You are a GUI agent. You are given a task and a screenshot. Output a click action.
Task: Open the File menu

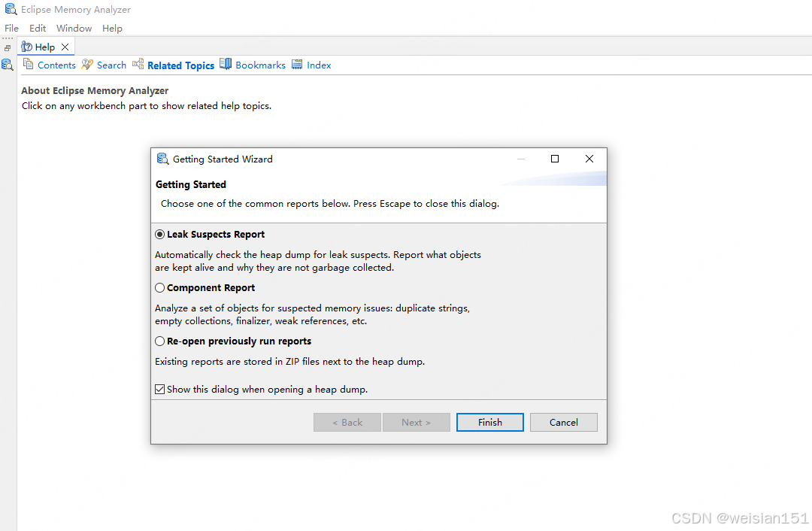[x=11, y=29]
